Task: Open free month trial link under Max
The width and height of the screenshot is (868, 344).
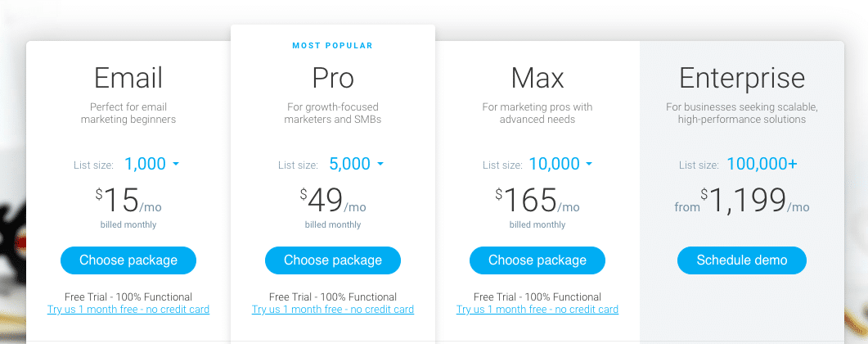Action: pos(537,309)
